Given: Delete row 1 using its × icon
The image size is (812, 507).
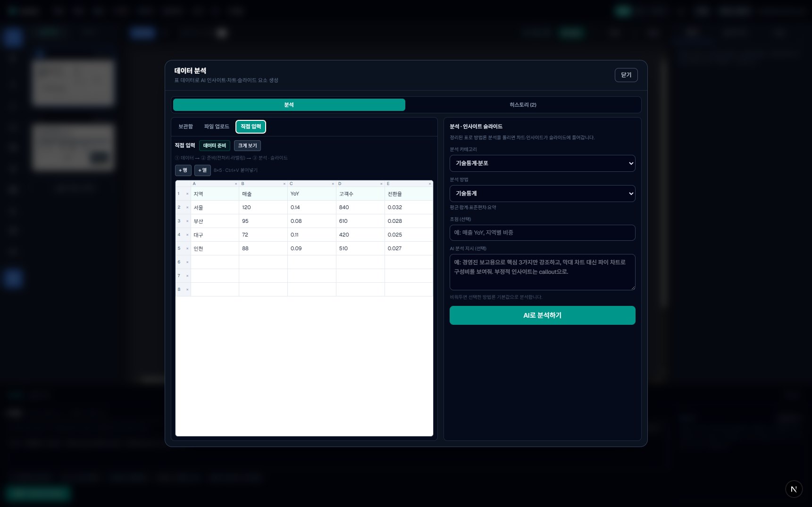Looking at the screenshot, I should [187, 194].
